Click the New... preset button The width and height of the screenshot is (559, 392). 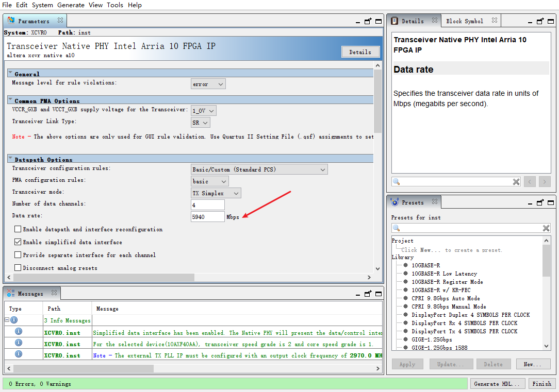(532, 364)
